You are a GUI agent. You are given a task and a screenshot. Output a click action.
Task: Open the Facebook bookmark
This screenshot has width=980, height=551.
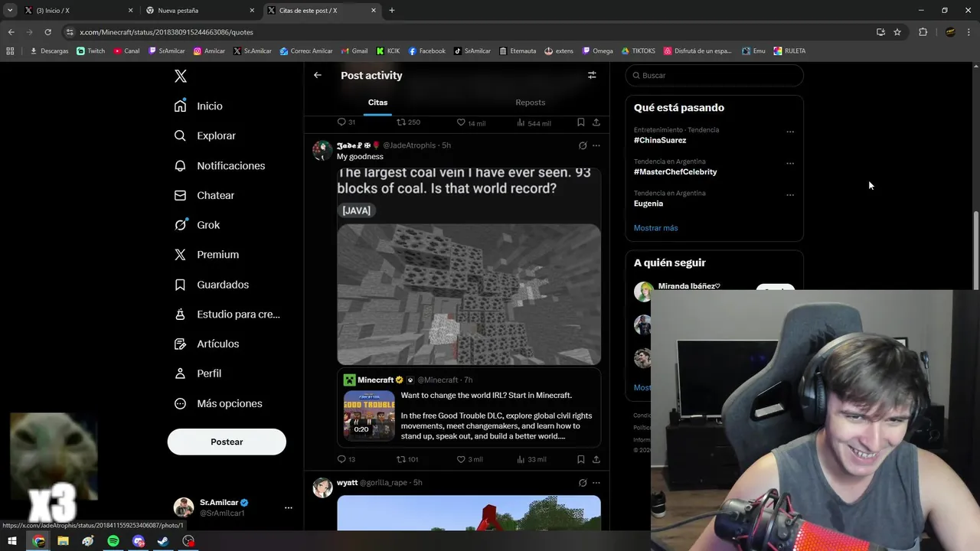coord(426,51)
